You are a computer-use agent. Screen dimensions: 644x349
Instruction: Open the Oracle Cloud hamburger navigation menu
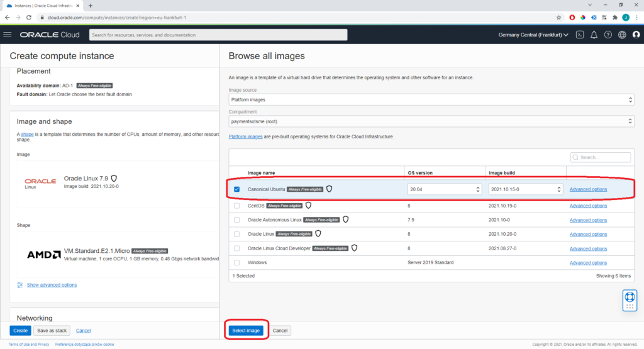pos(8,35)
